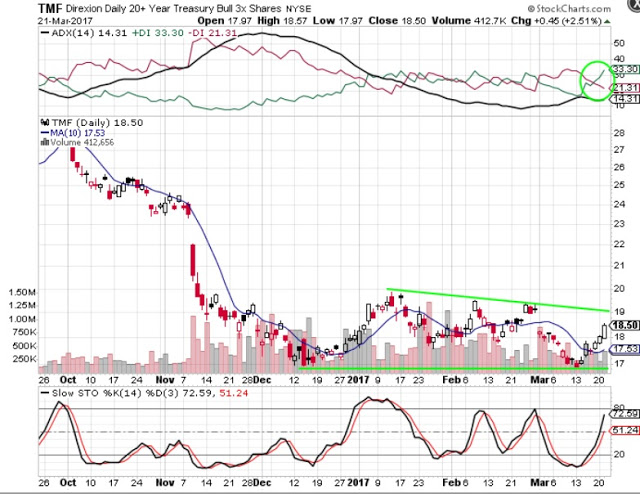The width and height of the screenshot is (640, 494).
Task: Click the Close 18.50 header value
Action: coord(397,21)
